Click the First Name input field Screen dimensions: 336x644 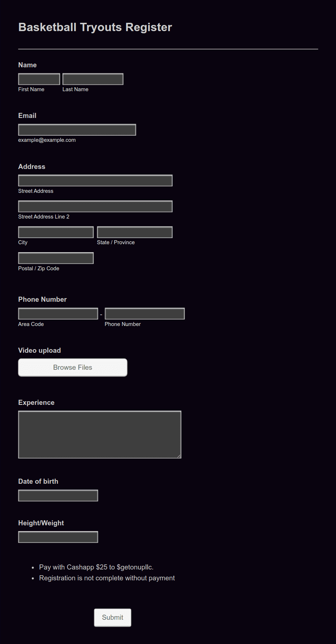39,79
